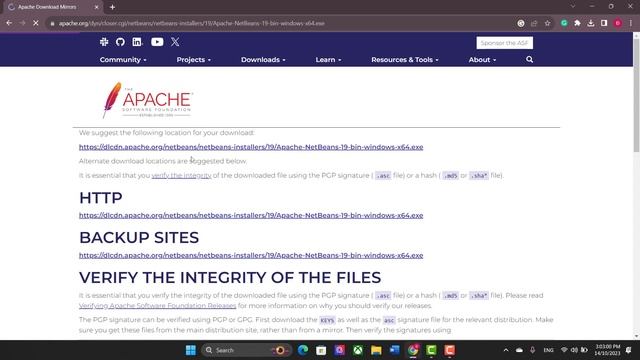The width and height of the screenshot is (640, 360).
Task: Open Verifying Apache Software Foundation Releases link
Action: point(158,306)
